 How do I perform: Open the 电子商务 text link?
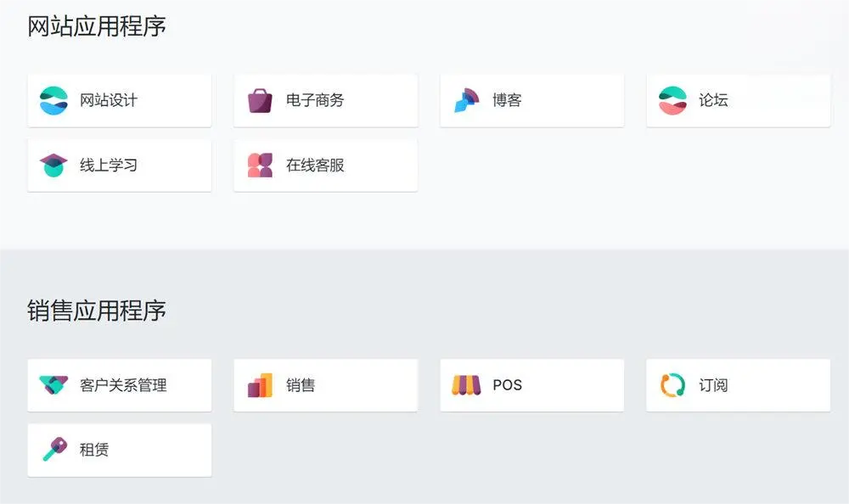point(315,100)
